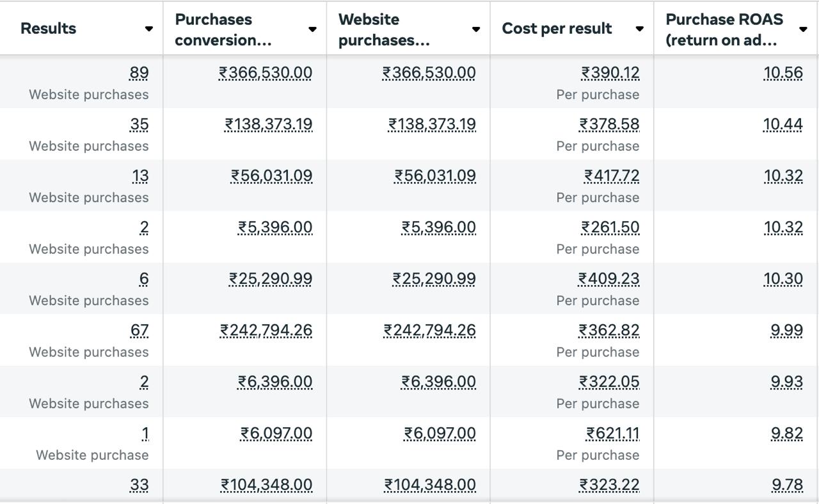Click the ₹366,530.00 purchases conversion value
The image size is (819, 504).
coord(266,73)
